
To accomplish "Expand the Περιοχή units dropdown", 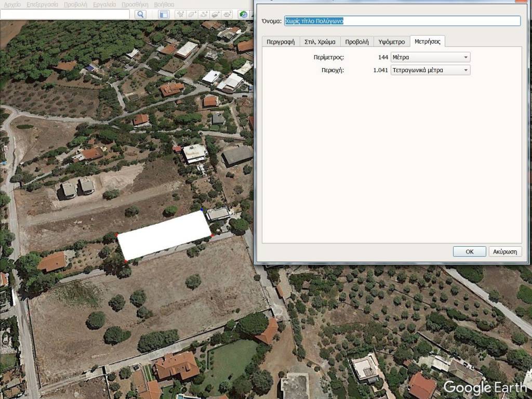I will [x=430, y=70].
